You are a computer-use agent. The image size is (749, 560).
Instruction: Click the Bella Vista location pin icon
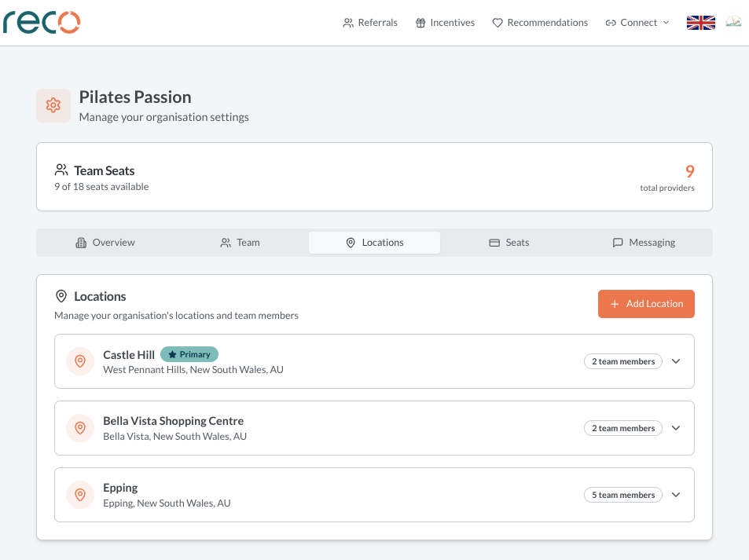click(x=79, y=428)
